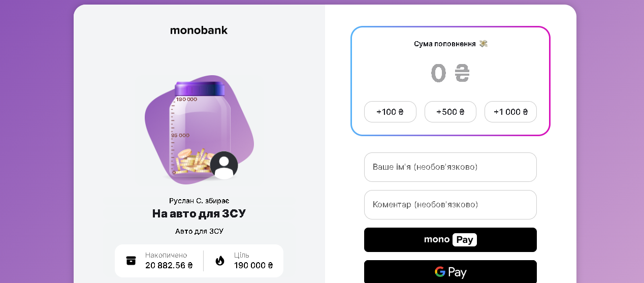
Task: Add 1 000 ₴ to the amount
Action: tap(510, 112)
